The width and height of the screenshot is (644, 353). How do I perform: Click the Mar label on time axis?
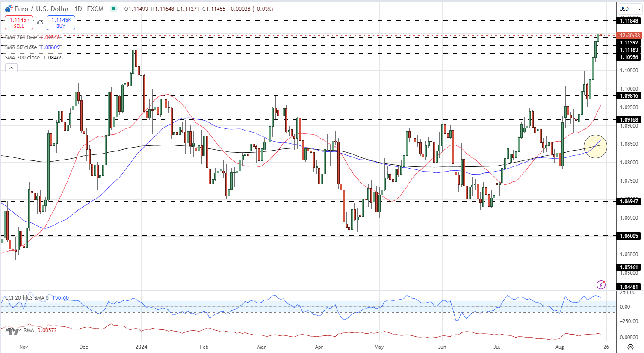[261, 347]
